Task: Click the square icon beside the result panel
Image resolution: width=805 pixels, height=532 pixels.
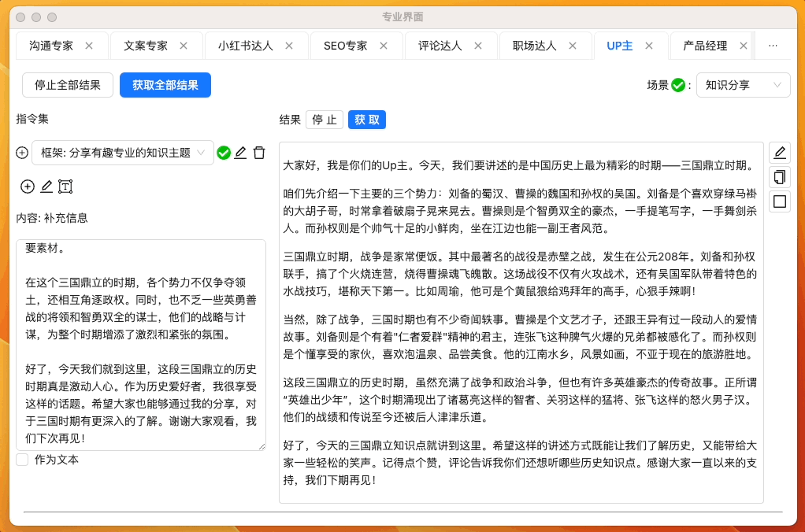Action: [x=779, y=201]
